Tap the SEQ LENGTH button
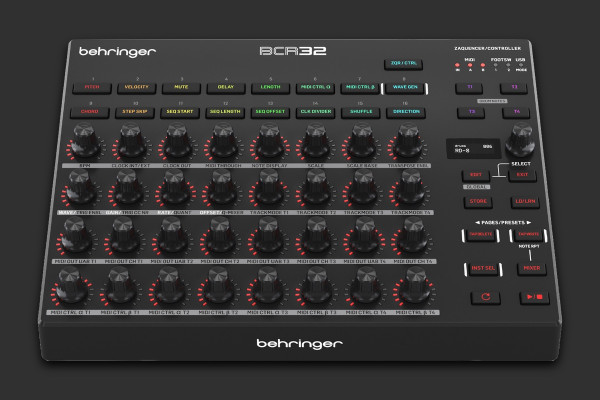600x400 pixels. click(x=225, y=112)
